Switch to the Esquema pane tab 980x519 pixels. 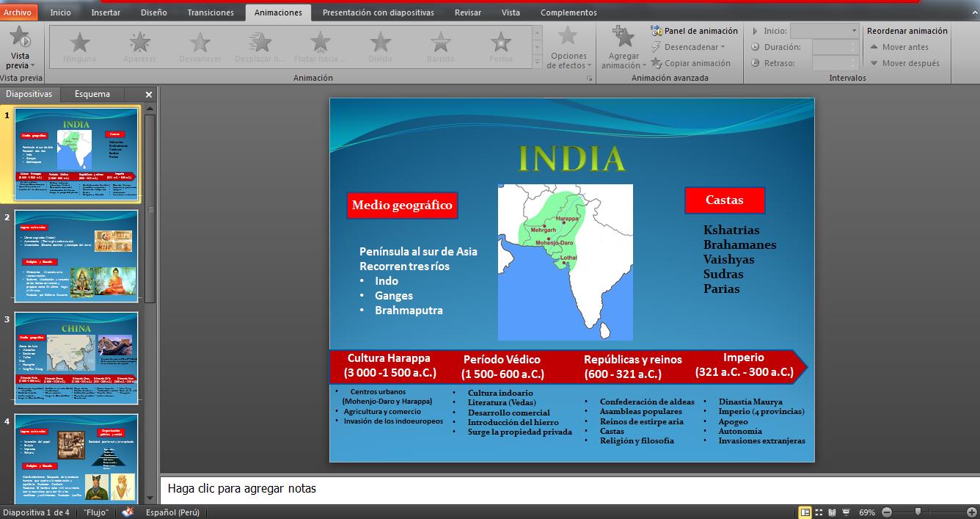click(x=92, y=94)
